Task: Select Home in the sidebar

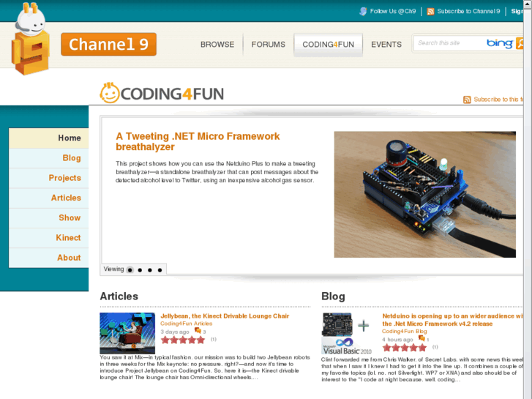Action: [49, 138]
